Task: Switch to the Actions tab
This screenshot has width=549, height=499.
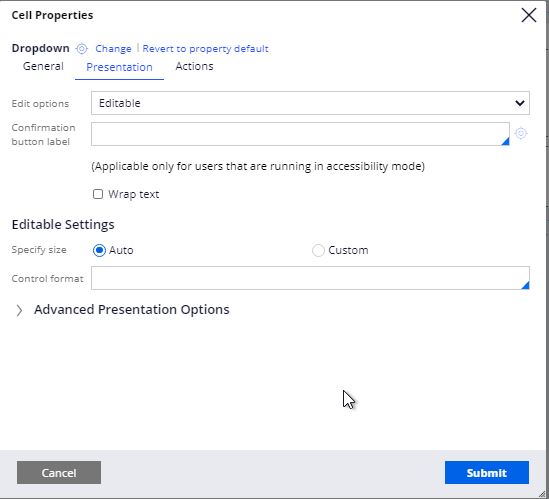Action: (x=194, y=66)
